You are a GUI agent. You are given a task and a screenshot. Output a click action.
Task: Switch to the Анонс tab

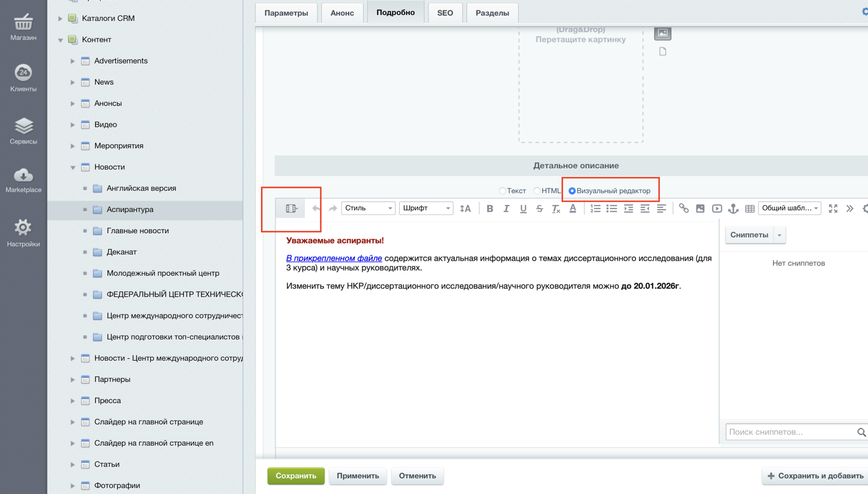click(x=342, y=13)
